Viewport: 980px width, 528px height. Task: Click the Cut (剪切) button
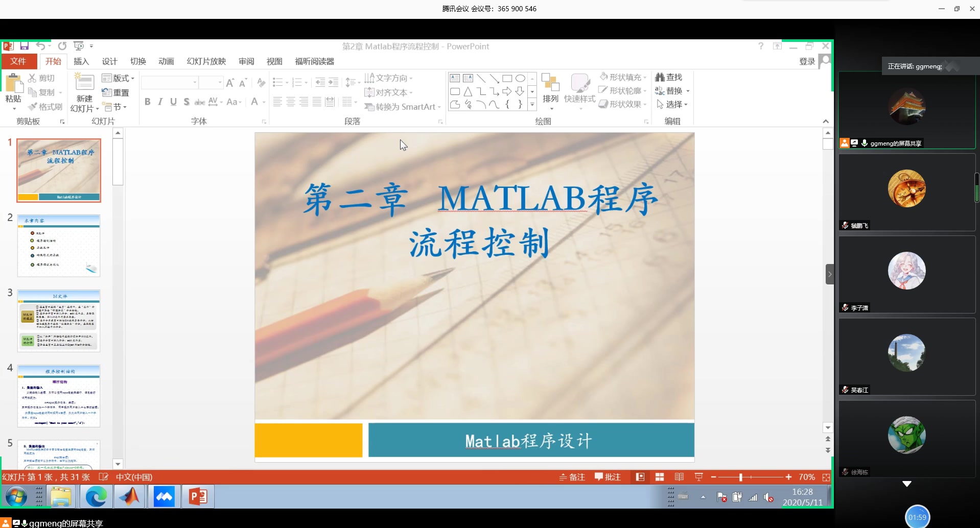pyautogui.click(x=41, y=78)
